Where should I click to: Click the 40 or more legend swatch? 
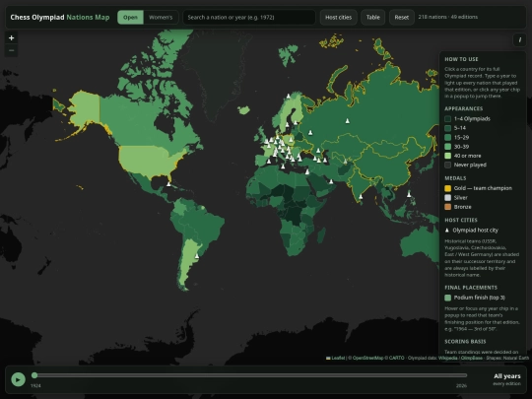[448, 156]
